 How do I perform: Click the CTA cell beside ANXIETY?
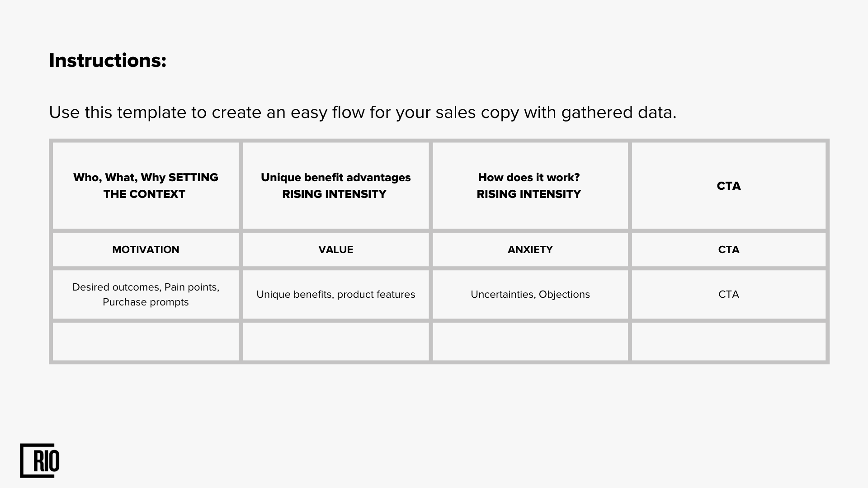tap(728, 249)
